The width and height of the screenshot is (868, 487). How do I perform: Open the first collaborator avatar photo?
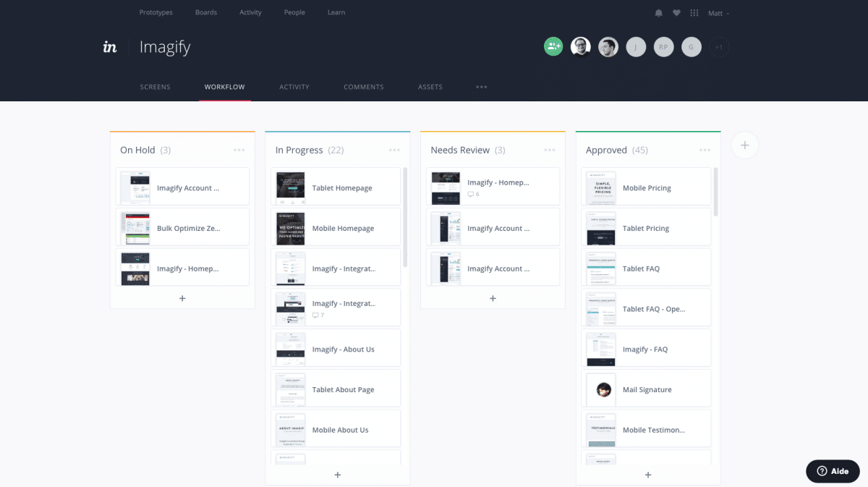pyautogui.click(x=581, y=47)
